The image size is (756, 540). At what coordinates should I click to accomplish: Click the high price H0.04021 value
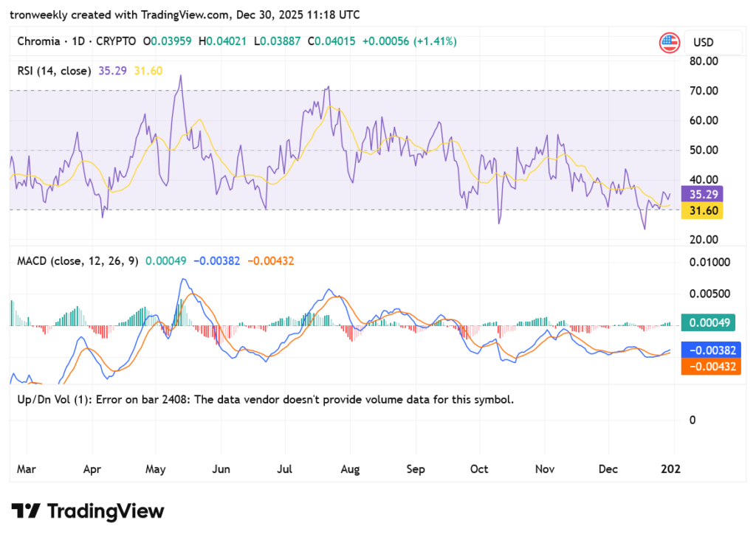222,41
